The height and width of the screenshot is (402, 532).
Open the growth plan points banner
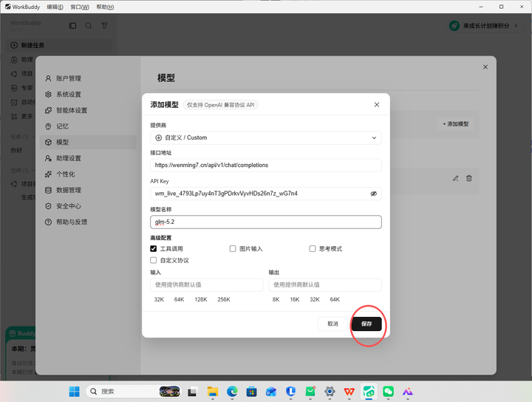point(485,26)
